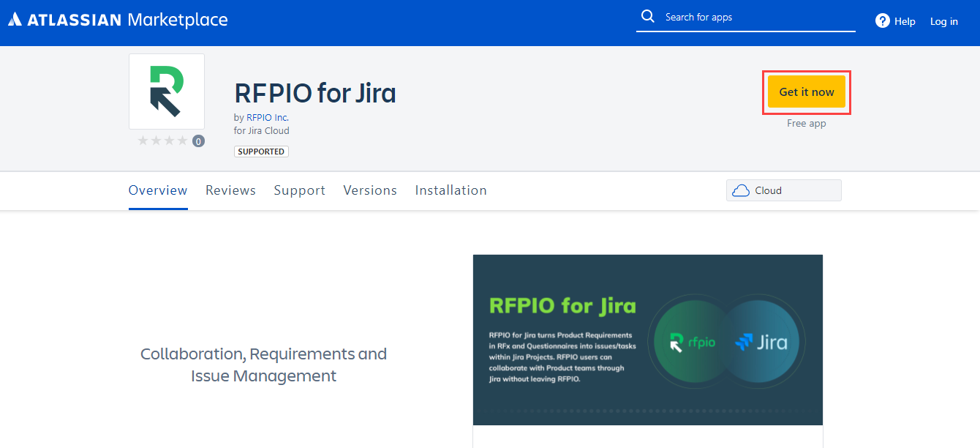Image resolution: width=980 pixels, height=448 pixels.
Task: Open the Help link
Action: pos(905,21)
